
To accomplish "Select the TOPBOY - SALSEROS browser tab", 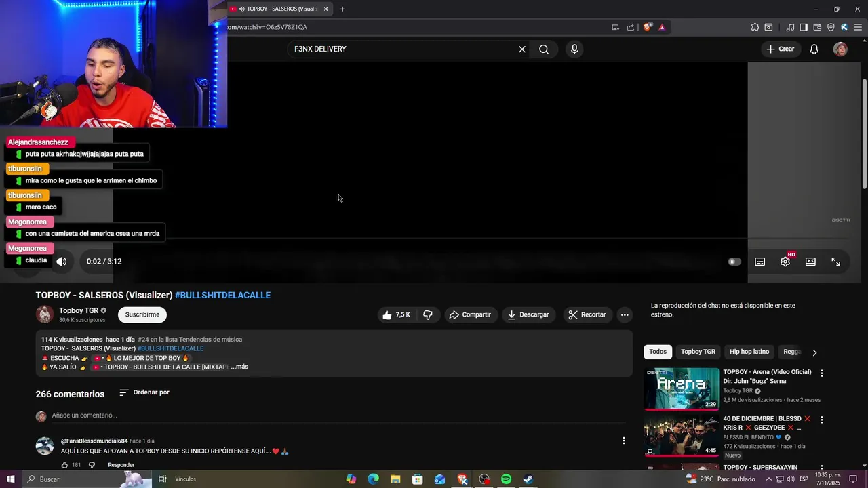I will click(x=281, y=9).
